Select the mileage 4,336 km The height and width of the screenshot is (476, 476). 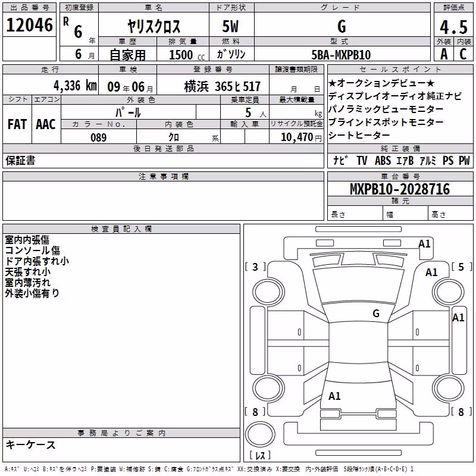pos(75,86)
